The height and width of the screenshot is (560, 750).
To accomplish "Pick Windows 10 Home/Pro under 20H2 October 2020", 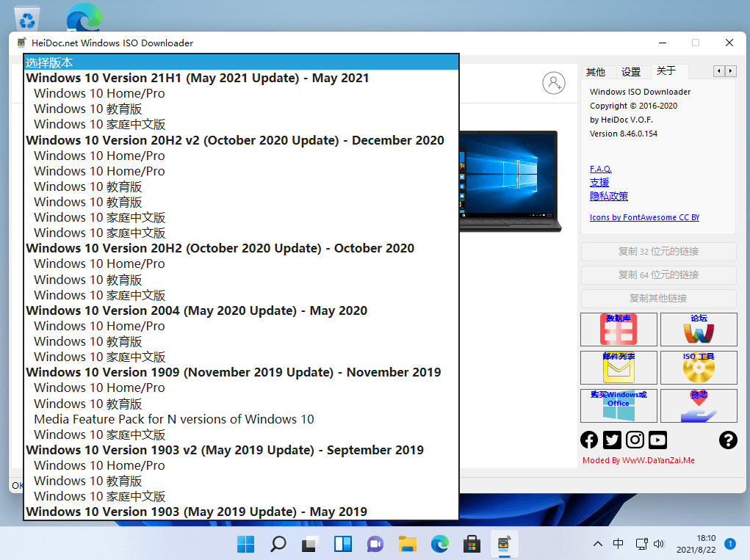I will click(242, 263).
